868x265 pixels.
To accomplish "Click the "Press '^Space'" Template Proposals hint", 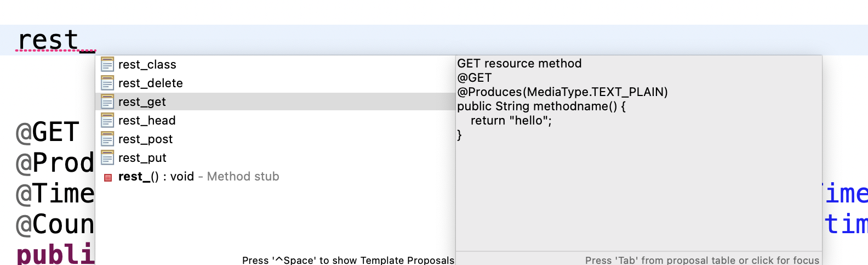I will click(348, 260).
